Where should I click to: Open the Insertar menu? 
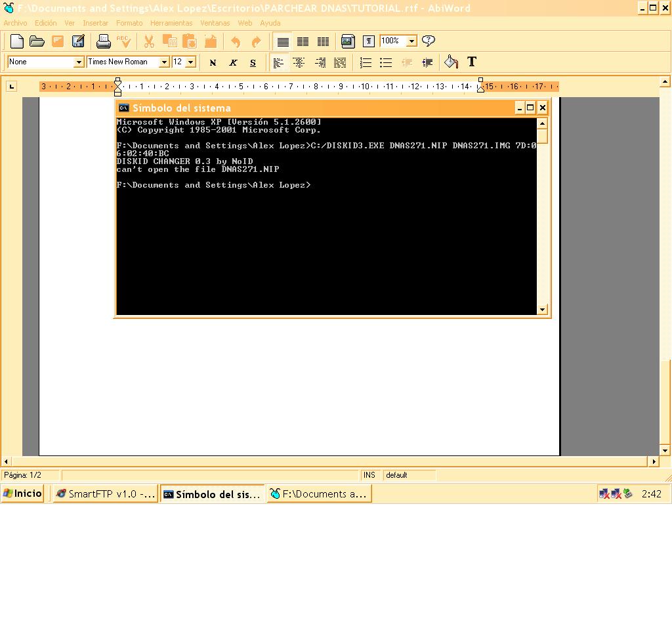coord(95,23)
